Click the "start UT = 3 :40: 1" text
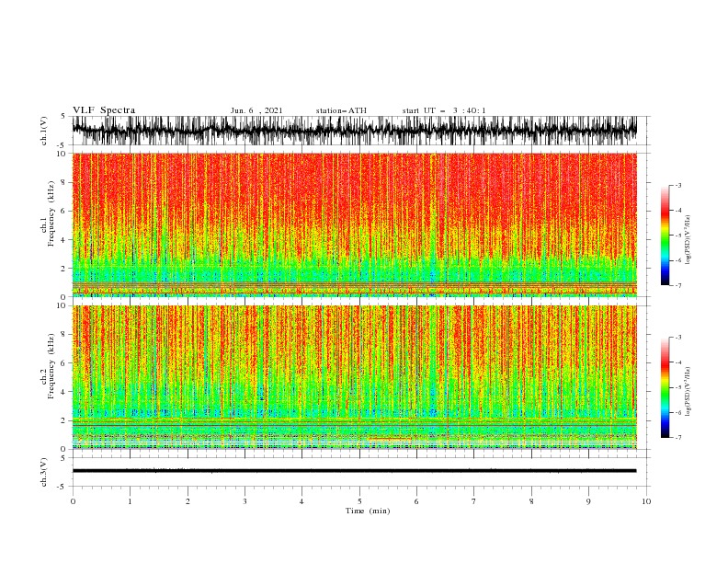The height and width of the screenshot is (563, 728). coord(444,110)
